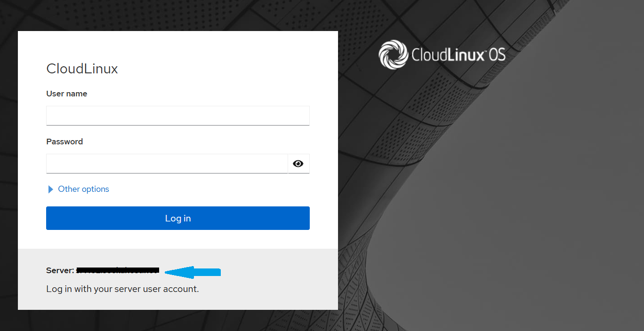Screen dimensions: 644x331
Task: Click the 'Log in with your server user account' text
Action: (122, 289)
